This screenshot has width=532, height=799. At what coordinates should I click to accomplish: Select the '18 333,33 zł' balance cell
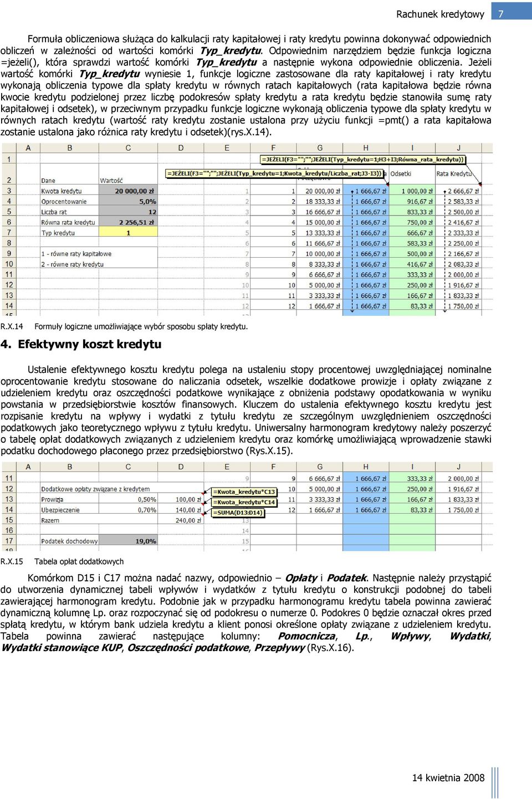(x=320, y=202)
